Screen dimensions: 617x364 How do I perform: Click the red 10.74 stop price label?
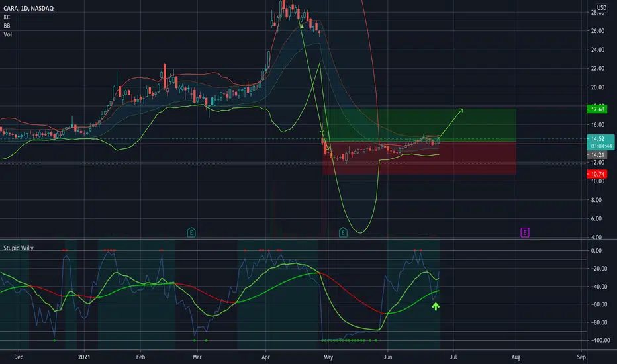click(x=597, y=174)
